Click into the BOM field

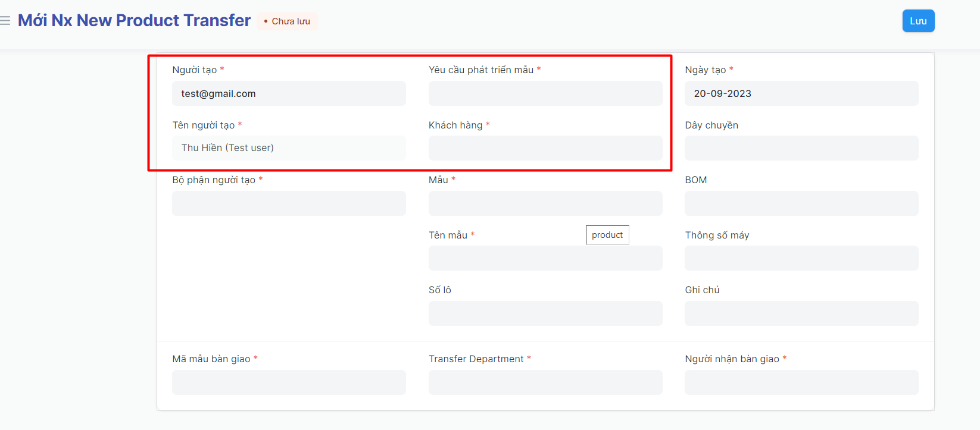tap(801, 203)
